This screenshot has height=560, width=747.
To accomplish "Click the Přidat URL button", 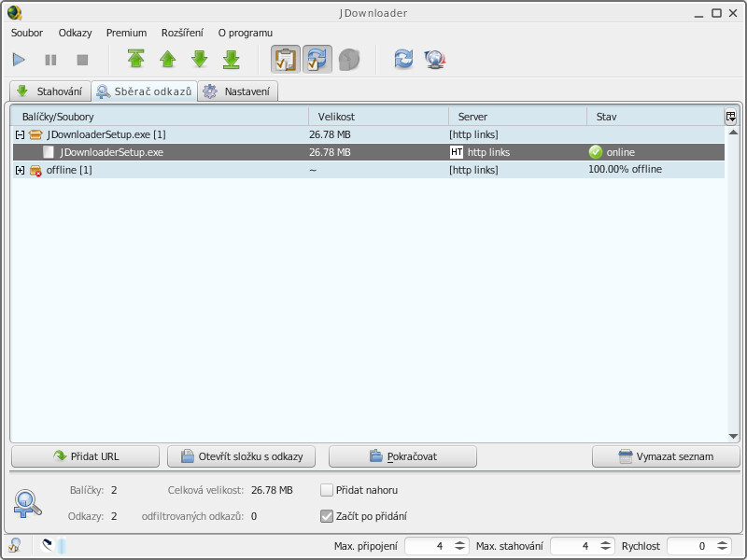I will pyautogui.click(x=85, y=456).
